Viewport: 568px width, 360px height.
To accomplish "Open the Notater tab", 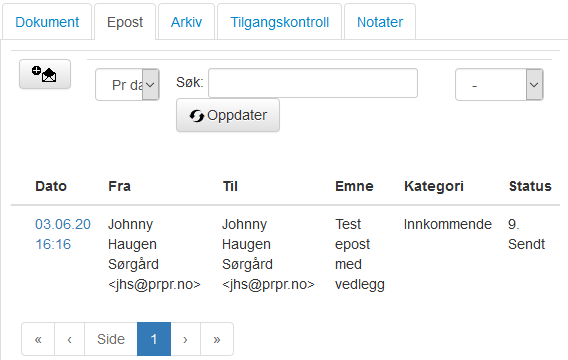I will tap(380, 22).
